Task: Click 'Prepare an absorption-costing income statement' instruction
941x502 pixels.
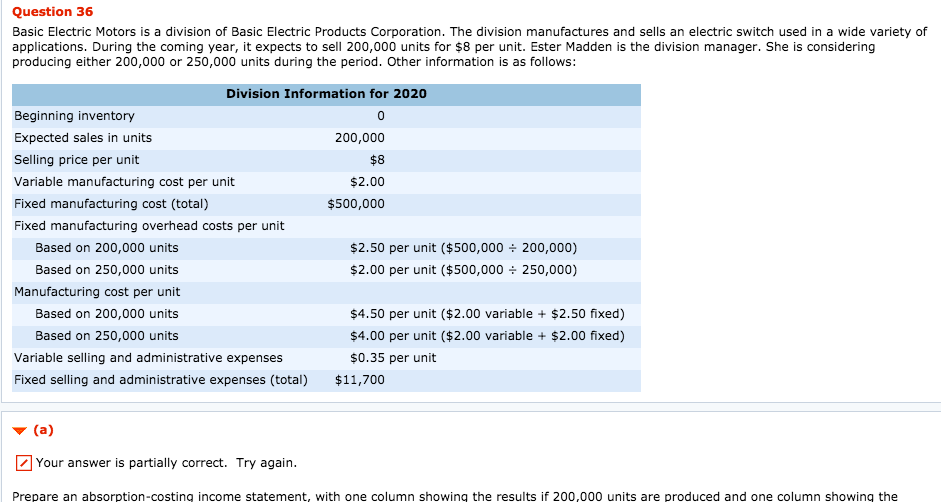Action: coord(454,496)
